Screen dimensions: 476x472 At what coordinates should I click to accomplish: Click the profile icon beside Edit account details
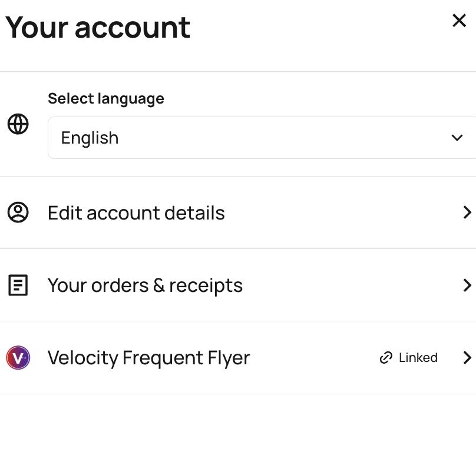point(18,212)
